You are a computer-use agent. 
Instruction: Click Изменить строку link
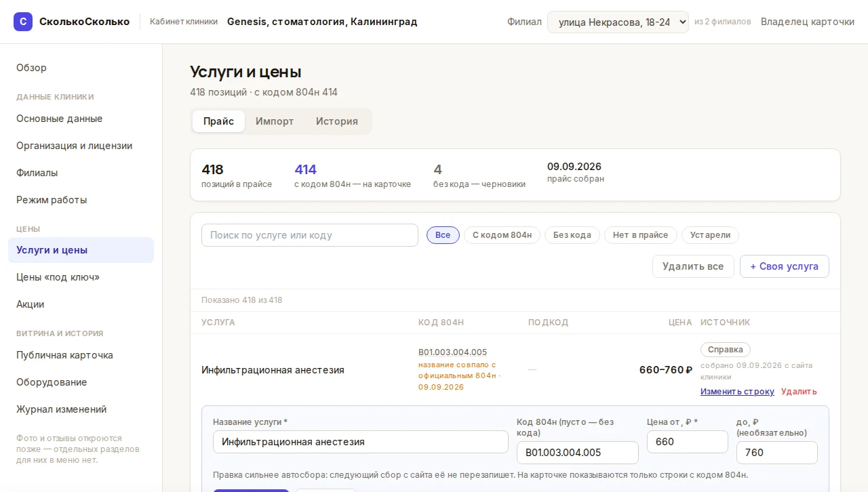tap(737, 392)
